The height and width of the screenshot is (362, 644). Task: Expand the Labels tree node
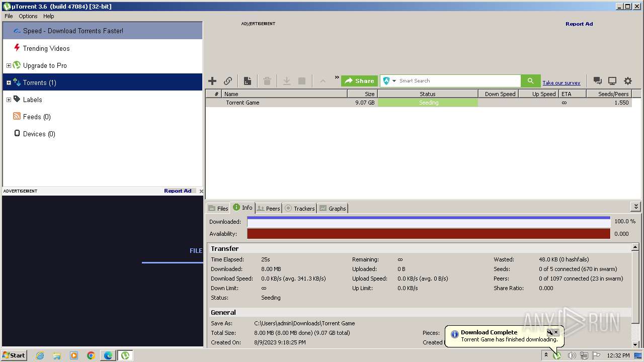[x=9, y=100]
